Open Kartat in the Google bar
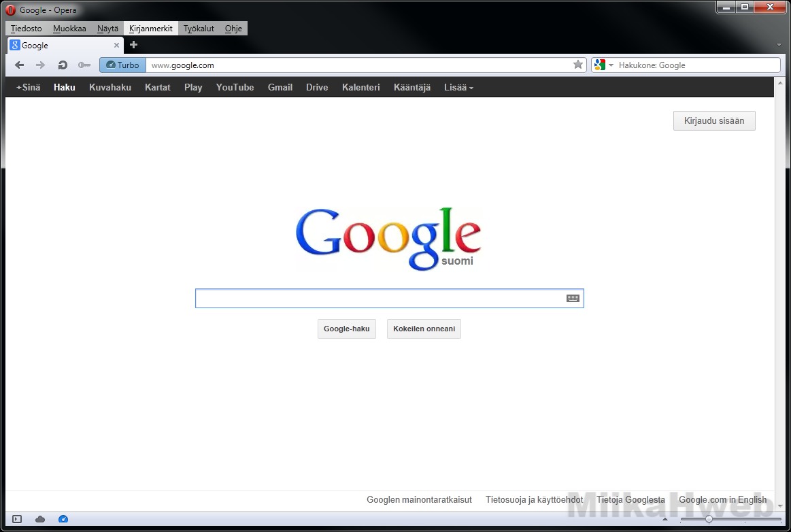The width and height of the screenshot is (791, 532). coord(157,87)
